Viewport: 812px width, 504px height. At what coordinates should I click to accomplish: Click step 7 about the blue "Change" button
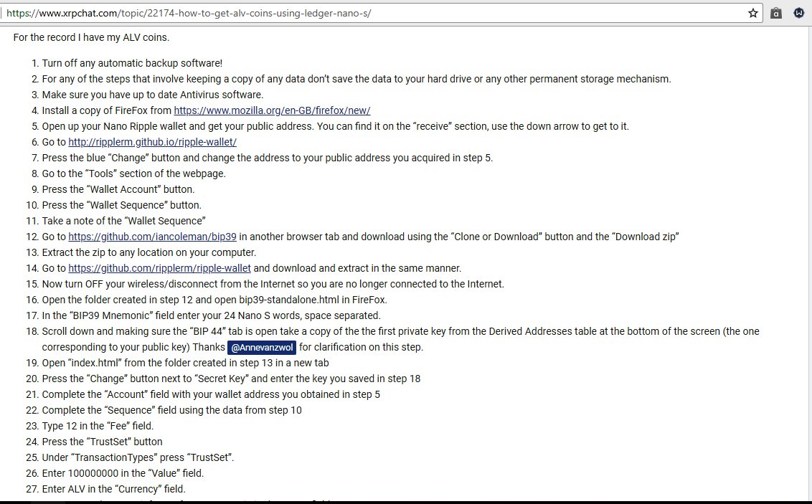point(268,158)
